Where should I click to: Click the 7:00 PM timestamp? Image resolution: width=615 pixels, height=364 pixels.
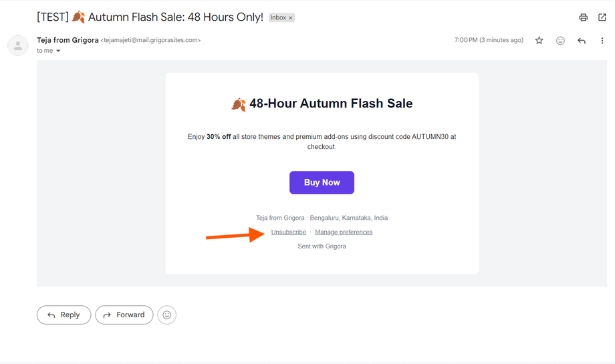tap(489, 40)
